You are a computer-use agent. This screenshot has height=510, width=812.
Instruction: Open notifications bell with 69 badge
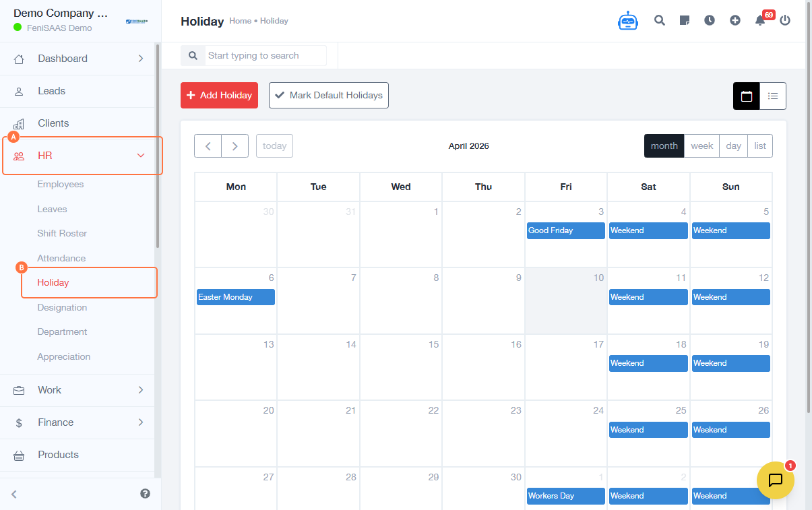click(760, 20)
